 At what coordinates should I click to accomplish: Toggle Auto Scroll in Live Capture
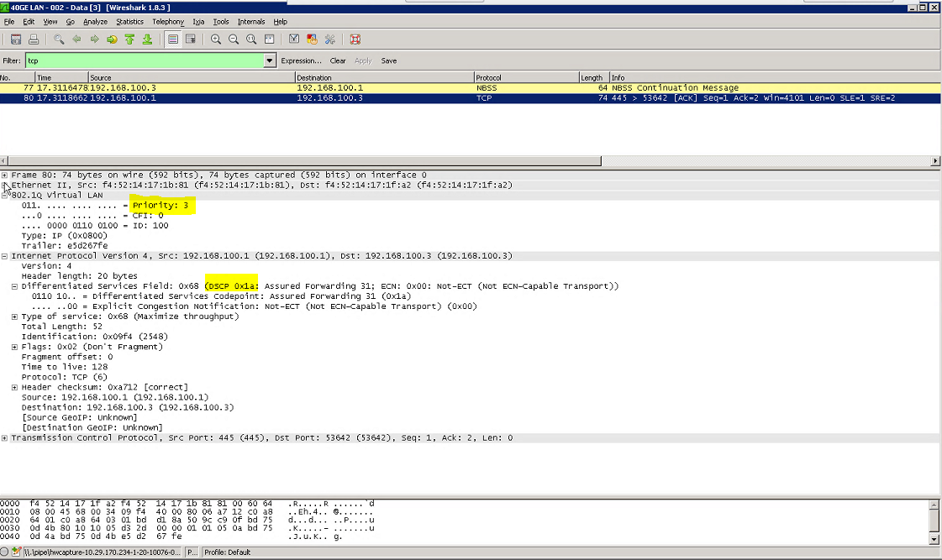pos(191,39)
